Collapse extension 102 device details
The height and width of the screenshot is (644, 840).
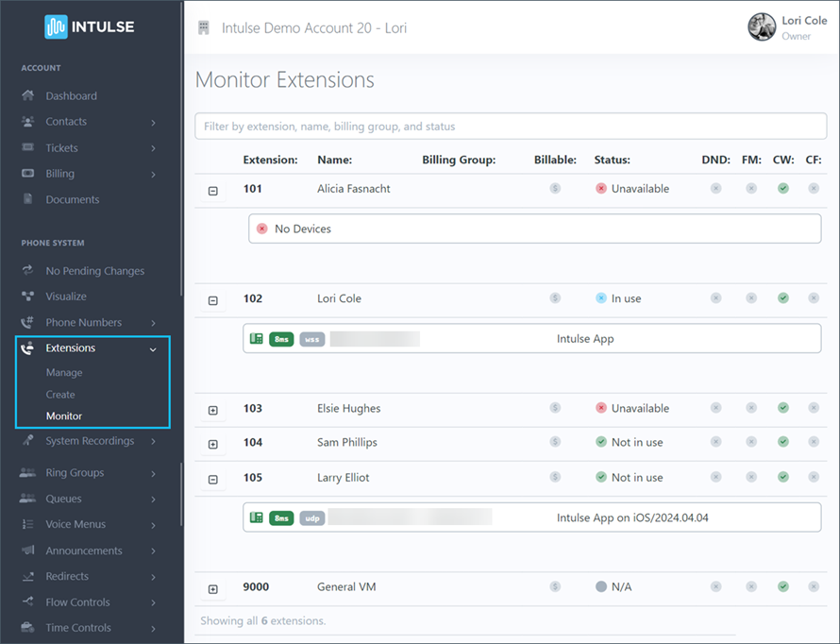click(212, 300)
